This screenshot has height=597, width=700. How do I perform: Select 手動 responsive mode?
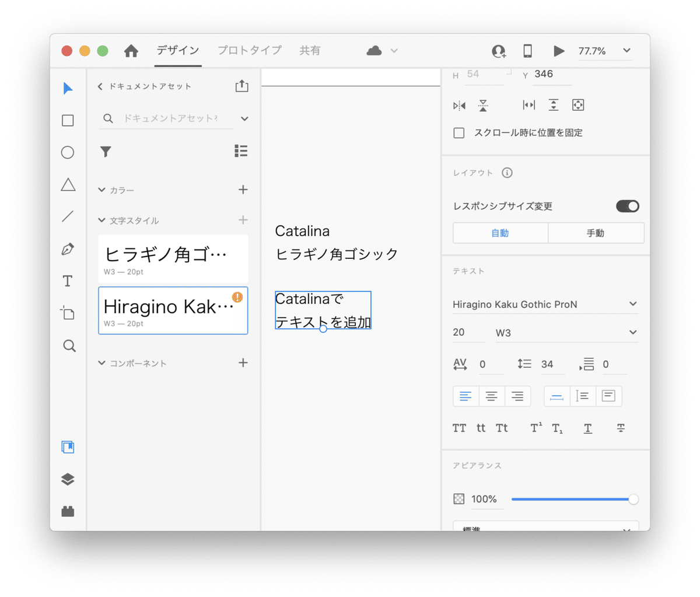596,233
